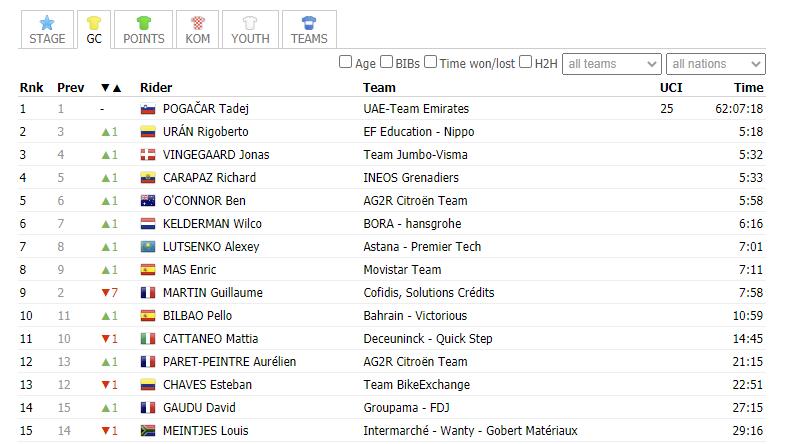Open rider MARTIN Guillaume profile

coord(213,293)
